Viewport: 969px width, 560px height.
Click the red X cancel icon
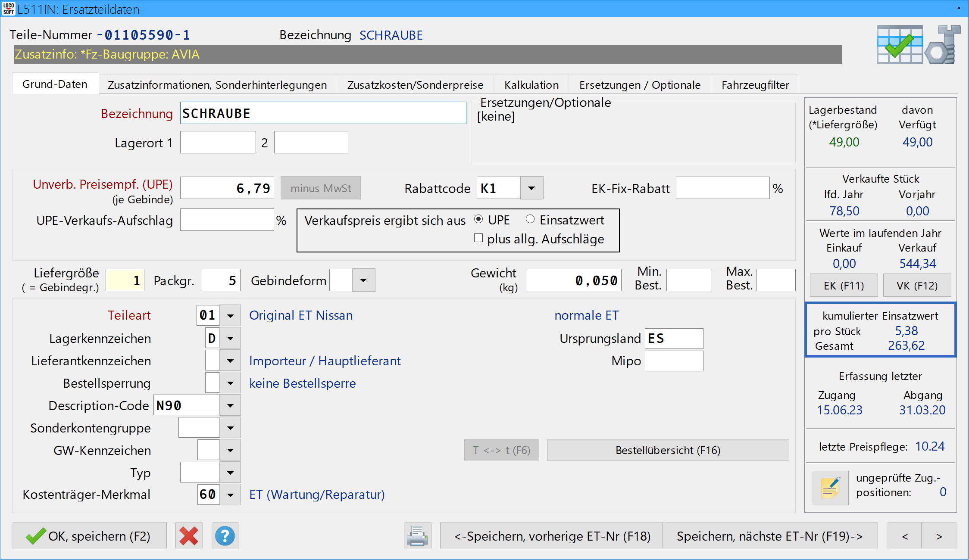(x=189, y=536)
